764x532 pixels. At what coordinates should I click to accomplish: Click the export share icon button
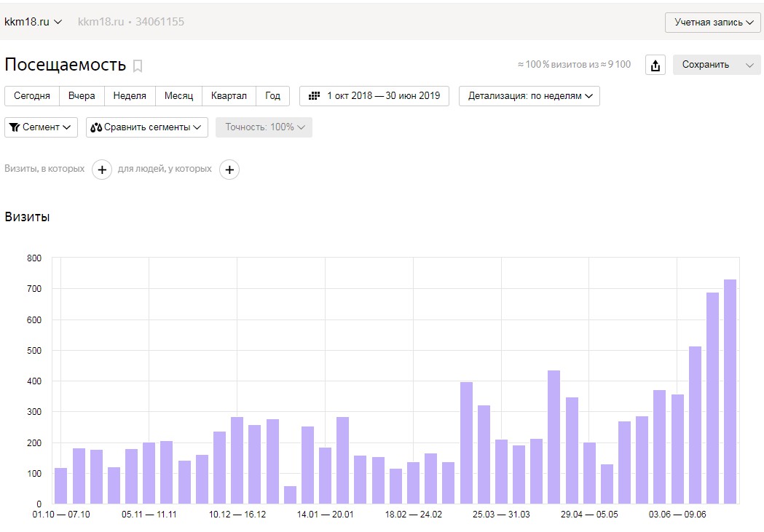tap(655, 65)
